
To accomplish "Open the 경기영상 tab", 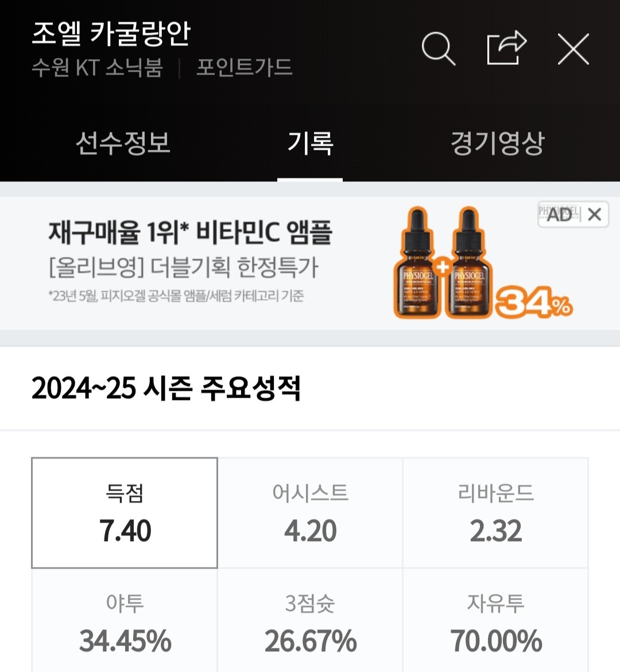I will pos(497,143).
